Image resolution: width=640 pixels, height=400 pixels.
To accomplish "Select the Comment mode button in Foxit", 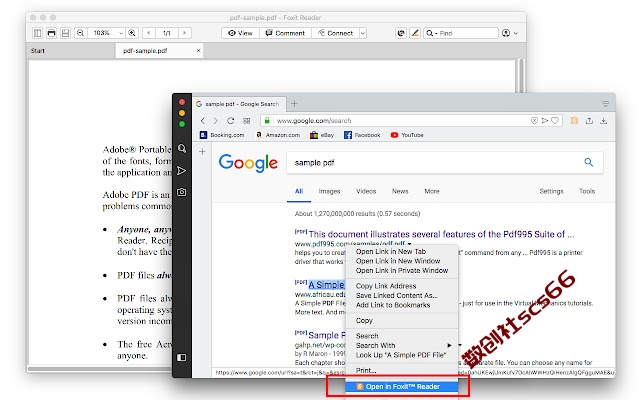I will [285, 33].
